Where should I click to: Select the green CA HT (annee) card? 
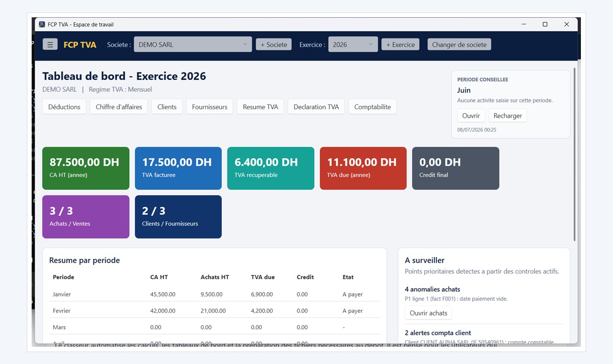pyautogui.click(x=86, y=168)
